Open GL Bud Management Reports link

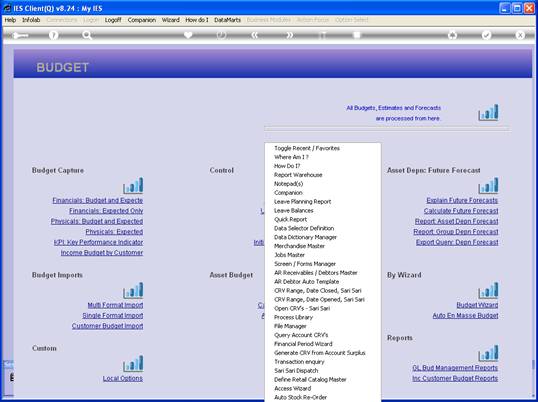pyautogui.click(x=455, y=368)
